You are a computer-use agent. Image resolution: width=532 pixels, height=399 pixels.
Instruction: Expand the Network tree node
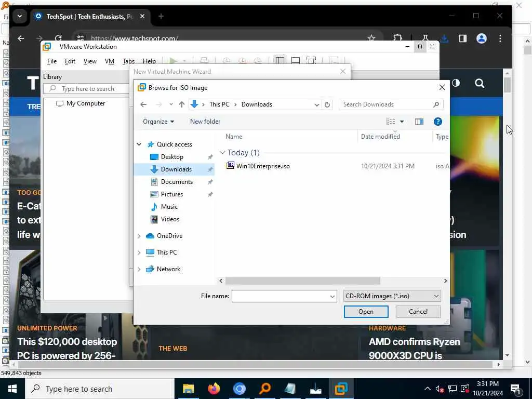pyautogui.click(x=139, y=269)
